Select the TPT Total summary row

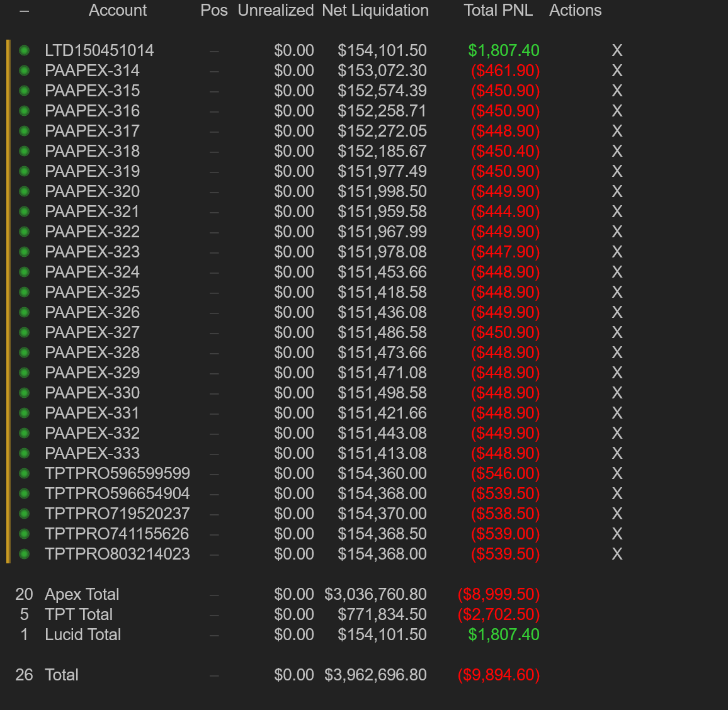click(278, 614)
